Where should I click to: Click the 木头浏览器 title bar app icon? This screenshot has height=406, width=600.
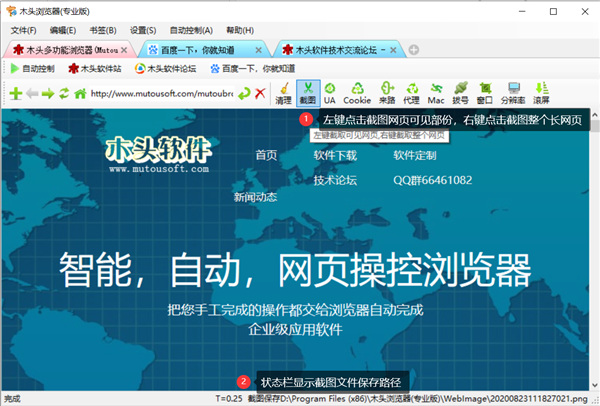pos(11,11)
